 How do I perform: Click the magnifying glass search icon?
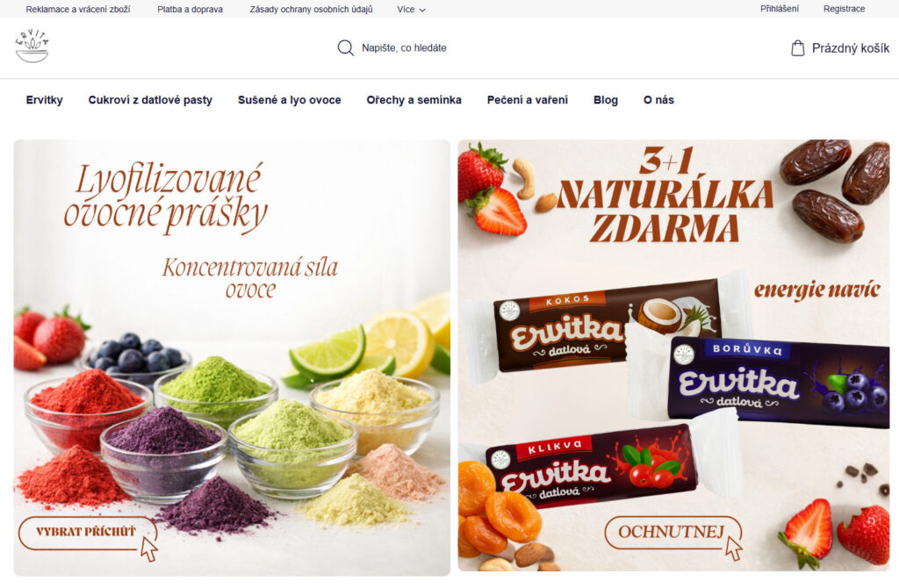345,47
